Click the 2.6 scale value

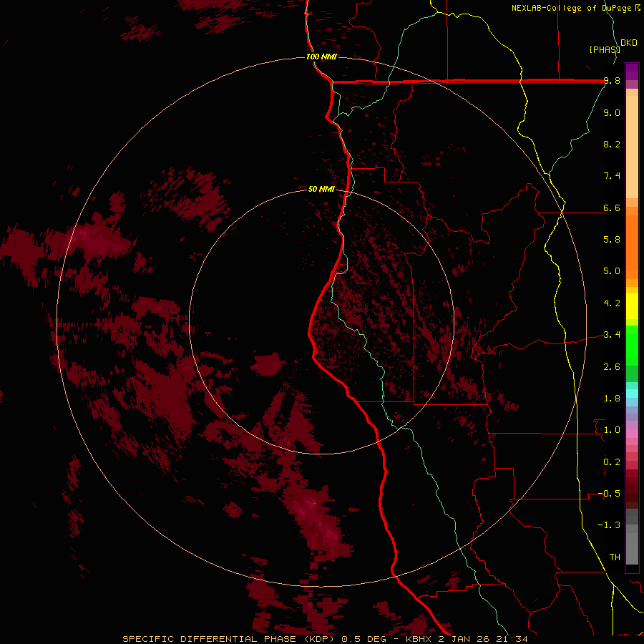pos(612,367)
